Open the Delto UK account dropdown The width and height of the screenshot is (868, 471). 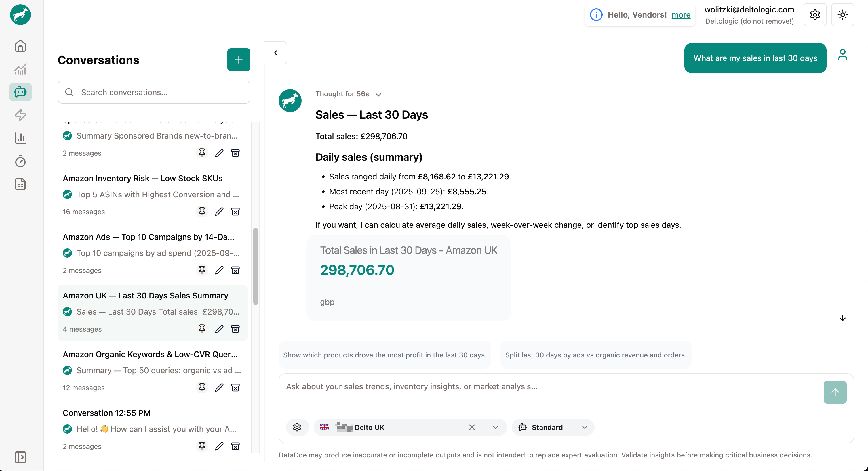point(495,427)
